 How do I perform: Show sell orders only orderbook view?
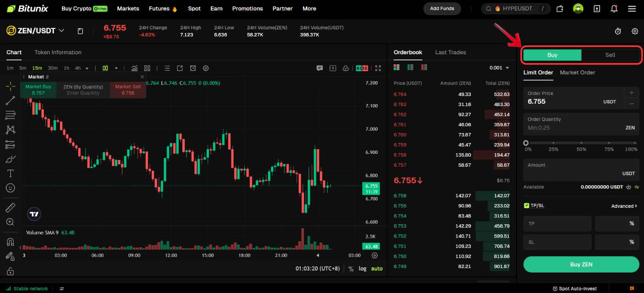click(x=424, y=67)
